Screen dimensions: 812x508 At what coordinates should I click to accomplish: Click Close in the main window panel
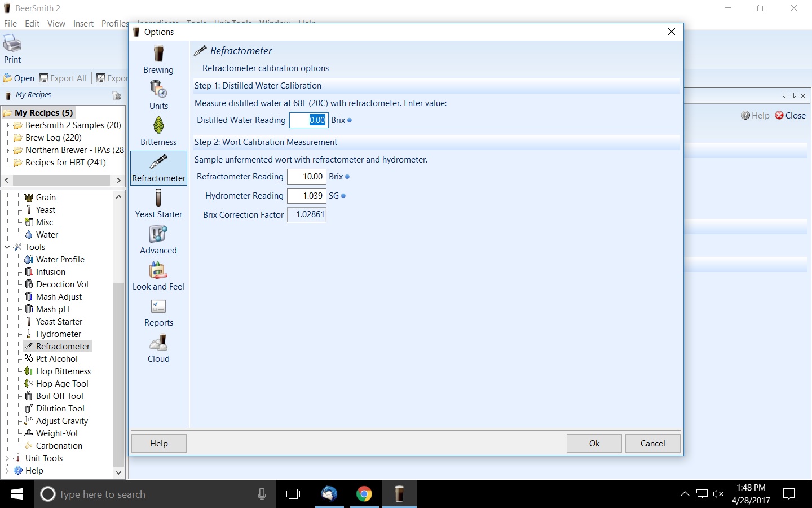(790, 116)
